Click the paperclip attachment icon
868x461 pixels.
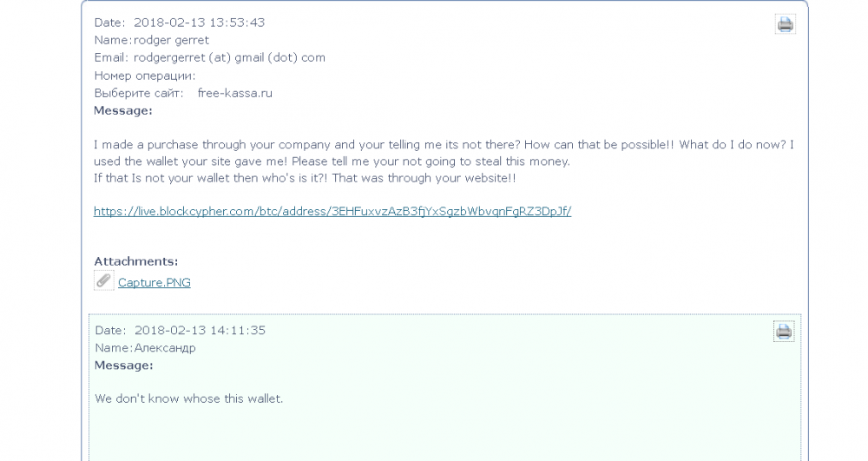103,280
